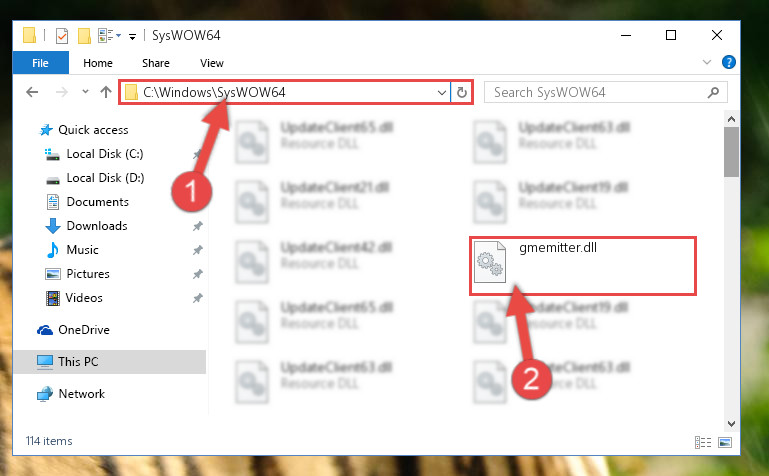Click the vertical scrollbar down arrow

731,424
